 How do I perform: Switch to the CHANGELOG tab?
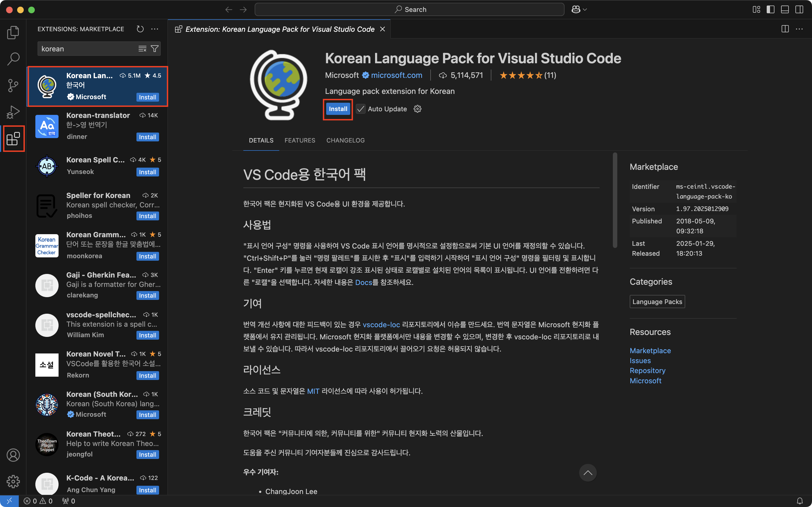345,140
